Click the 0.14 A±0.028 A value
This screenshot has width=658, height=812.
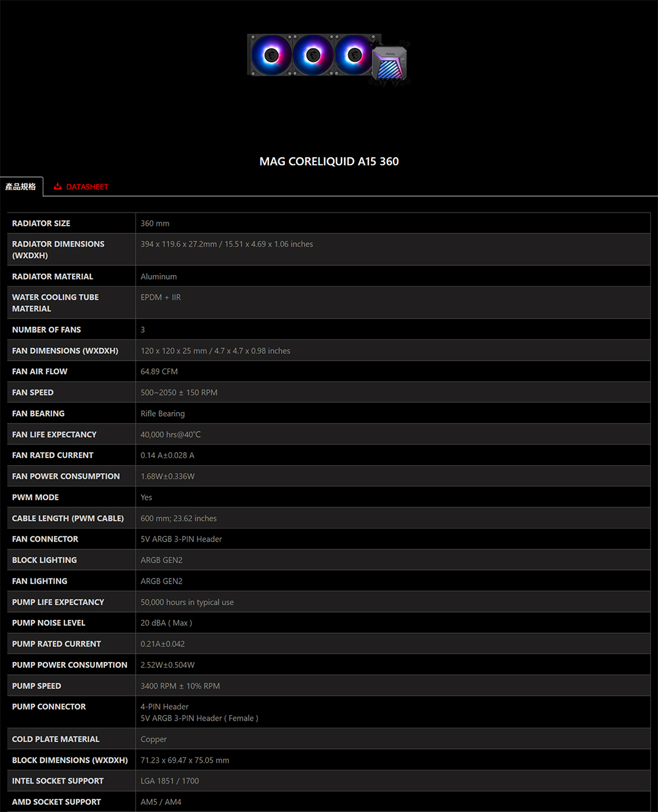167,455
